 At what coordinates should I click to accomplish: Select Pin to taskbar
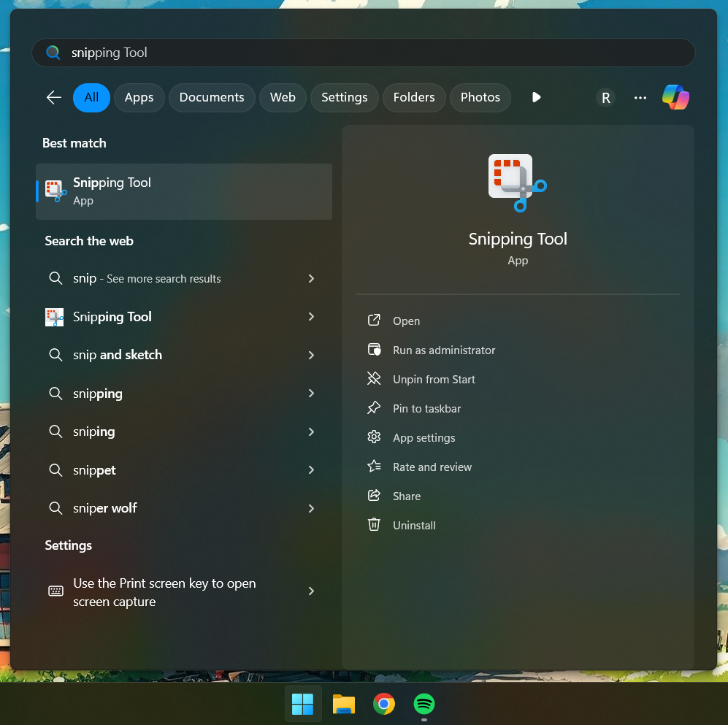426,408
